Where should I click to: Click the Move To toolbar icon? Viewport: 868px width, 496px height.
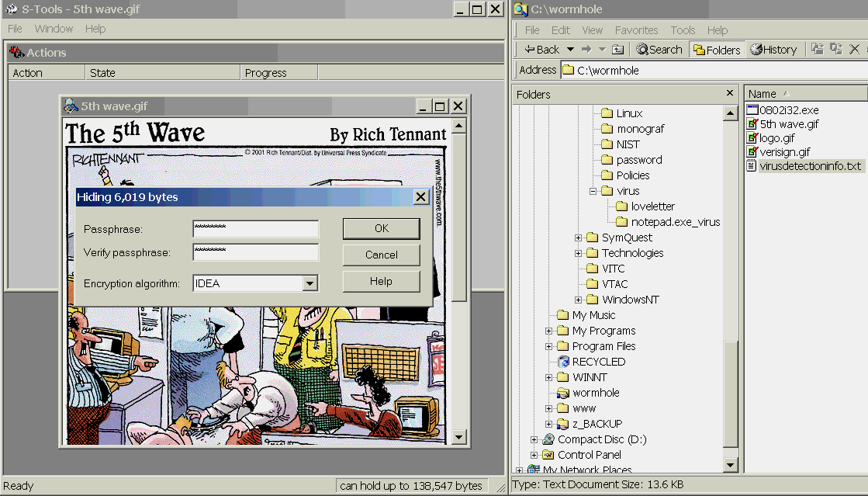click(x=817, y=49)
